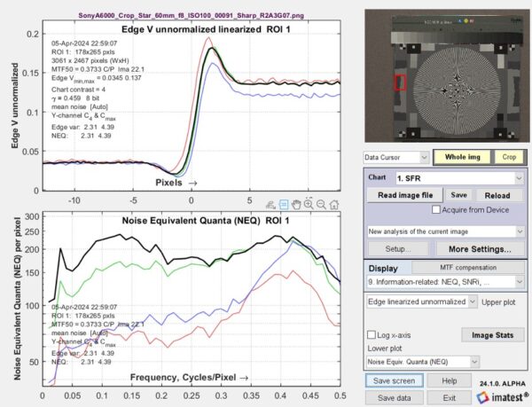Click the file name SonyA6000_Crop_Star title text

191,15
